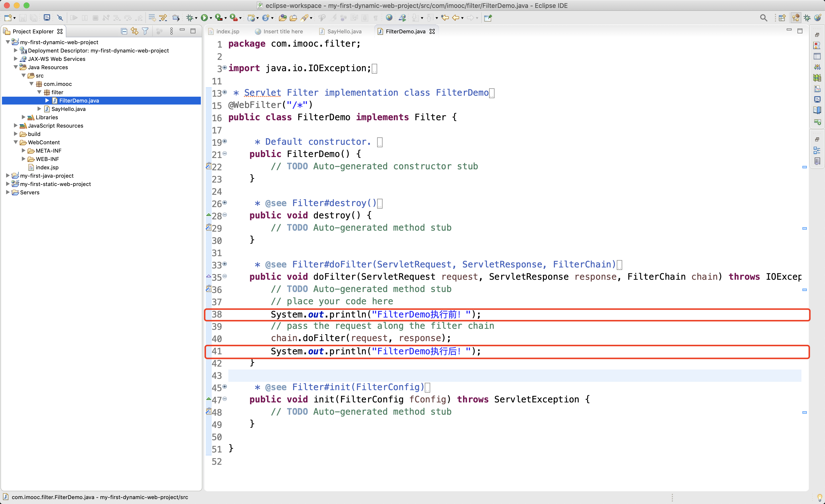Open the Data Source Explorer icon
This screenshot has width=825, height=504.
tap(817, 67)
